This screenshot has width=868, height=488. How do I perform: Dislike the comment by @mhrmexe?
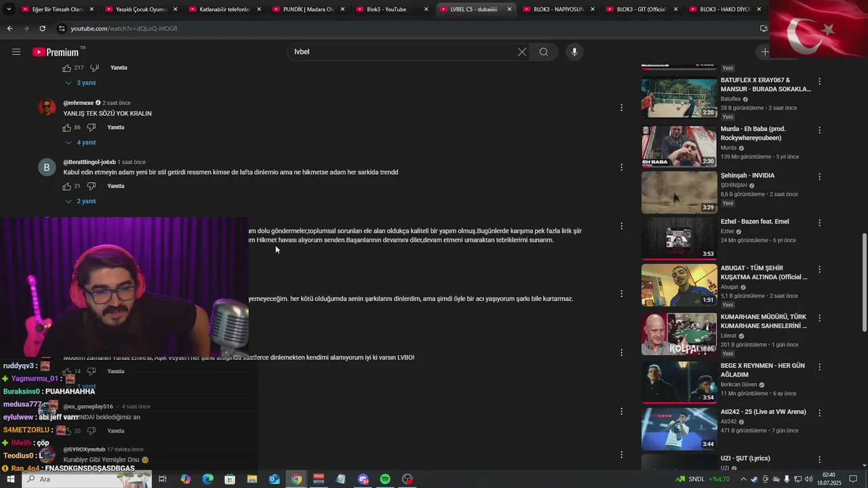[92, 127]
